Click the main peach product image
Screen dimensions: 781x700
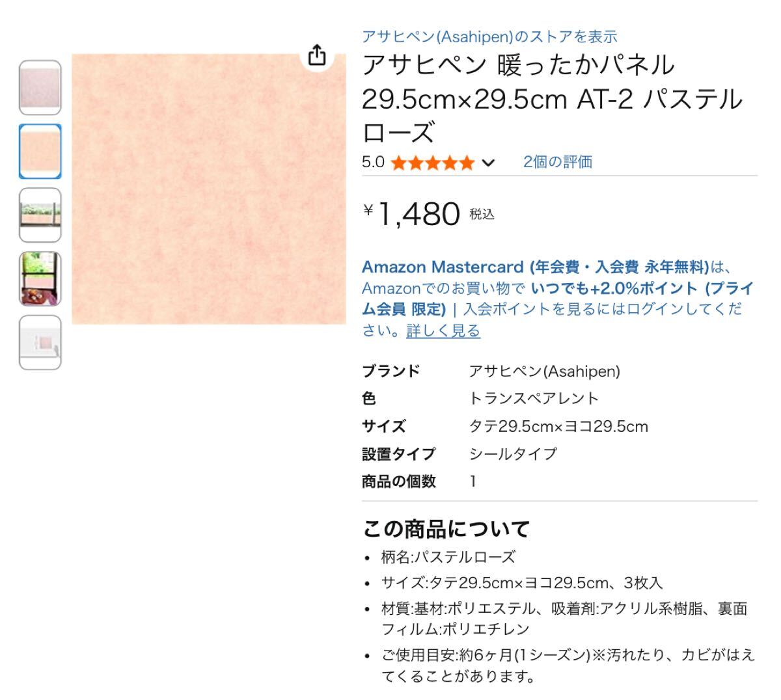coord(209,189)
